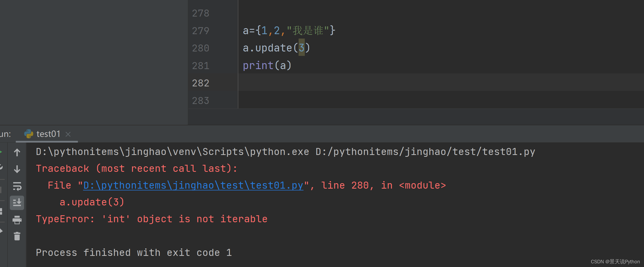Click the python.exe command line in console
The height and width of the screenshot is (267, 644).
click(x=285, y=152)
